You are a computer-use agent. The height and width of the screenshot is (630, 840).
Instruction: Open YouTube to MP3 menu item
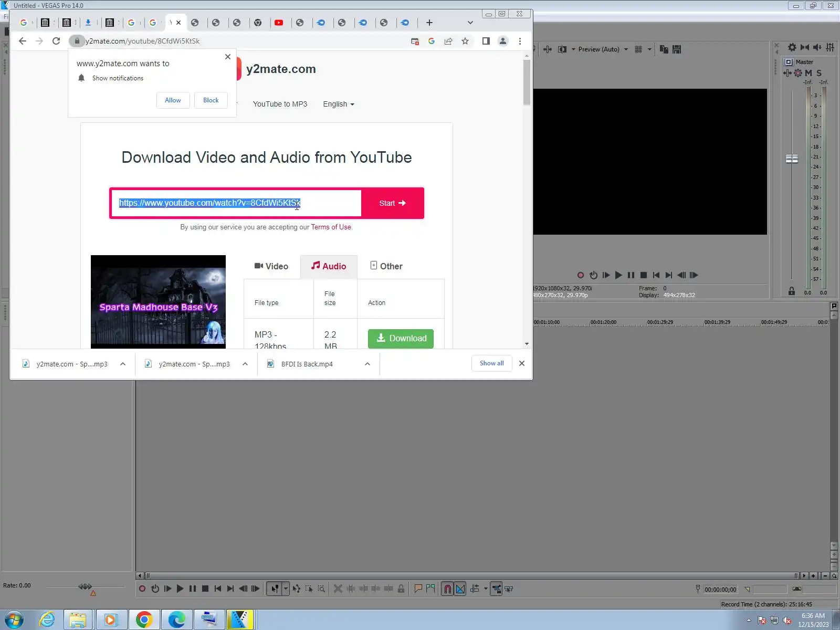tap(280, 104)
